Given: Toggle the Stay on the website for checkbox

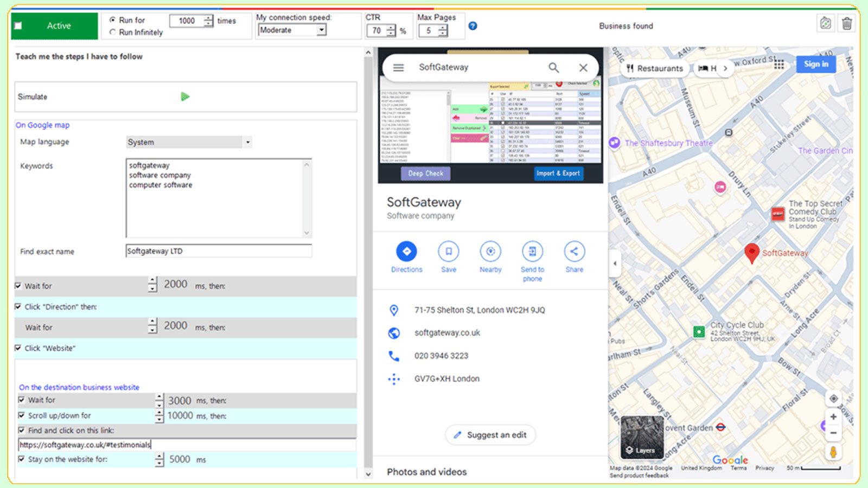Looking at the screenshot, I should coord(22,459).
